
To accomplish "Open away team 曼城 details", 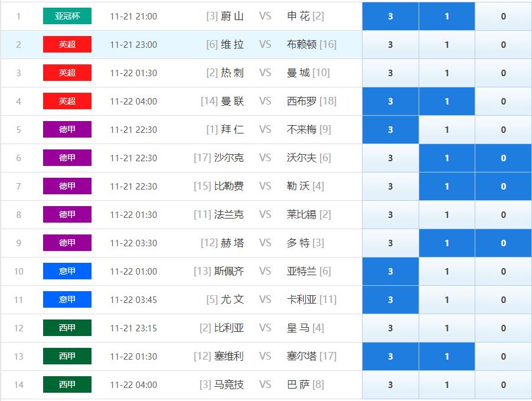I will point(298,73).
